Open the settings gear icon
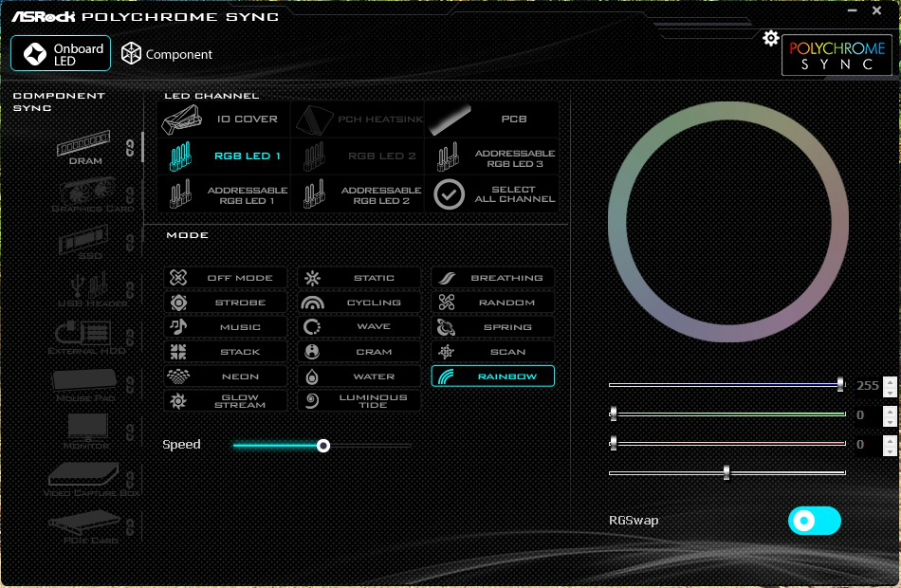The height and width of the screenshot is (588, 901). 770,38
